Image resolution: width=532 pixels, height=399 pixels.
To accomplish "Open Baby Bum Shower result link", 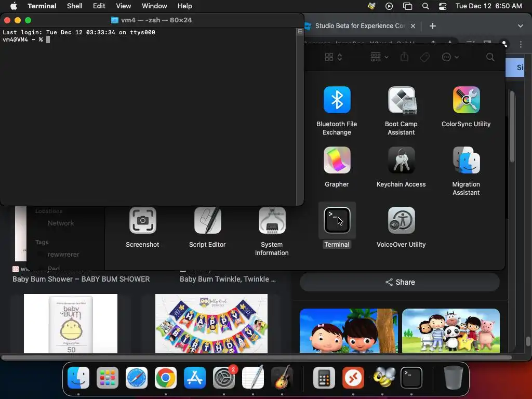I will pos(81,279).
